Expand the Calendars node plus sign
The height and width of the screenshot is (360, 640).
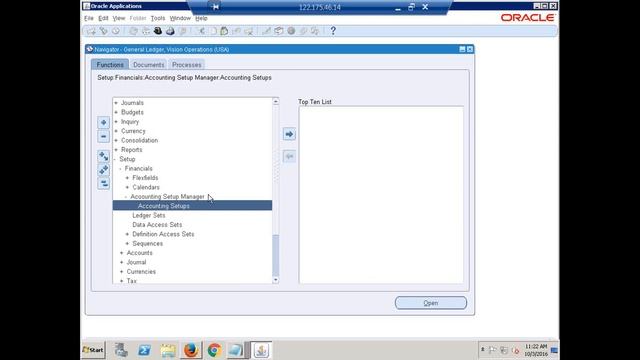(127, 187)
